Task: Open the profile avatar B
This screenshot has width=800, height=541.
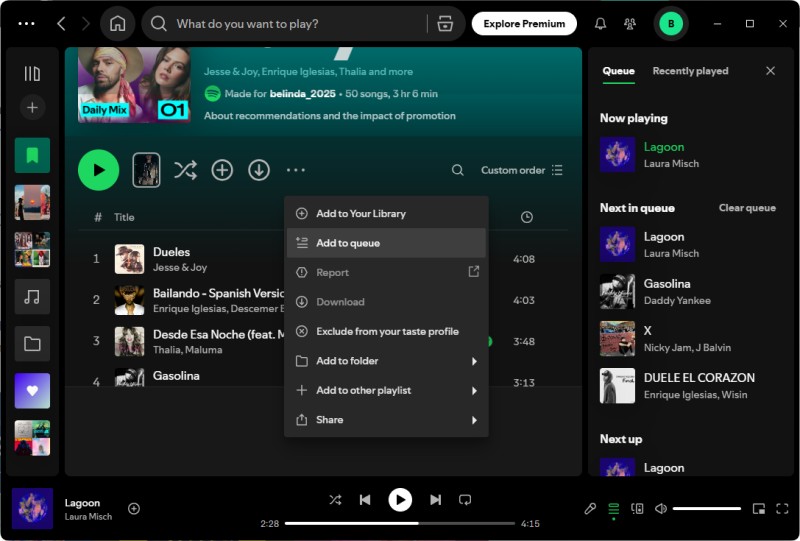Action: pos(671,23)
